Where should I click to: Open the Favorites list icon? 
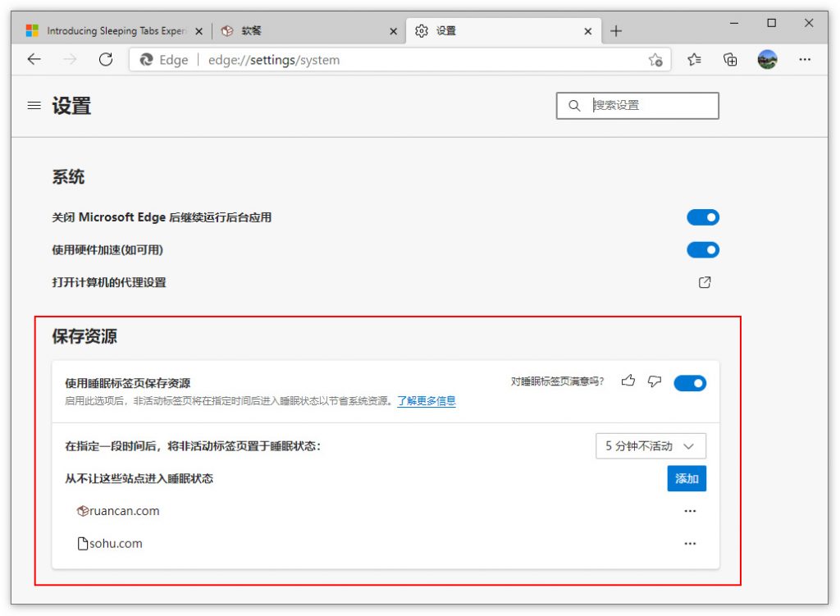pyautogui.click(x=695, y=59)
